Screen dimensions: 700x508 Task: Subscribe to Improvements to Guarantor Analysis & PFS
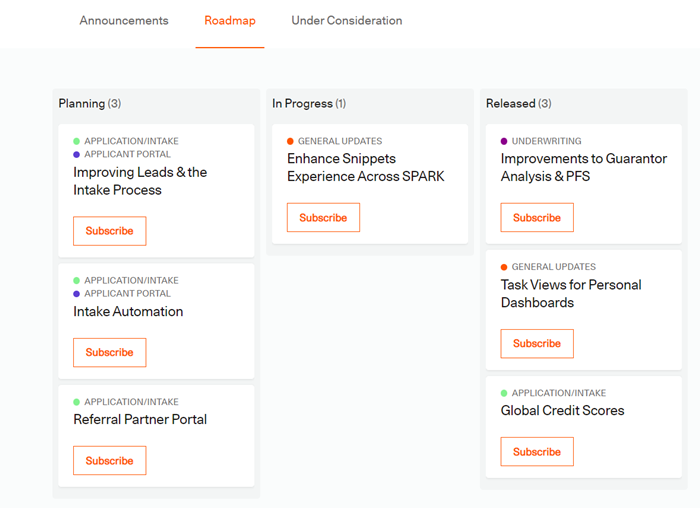[x=537, y=217]
